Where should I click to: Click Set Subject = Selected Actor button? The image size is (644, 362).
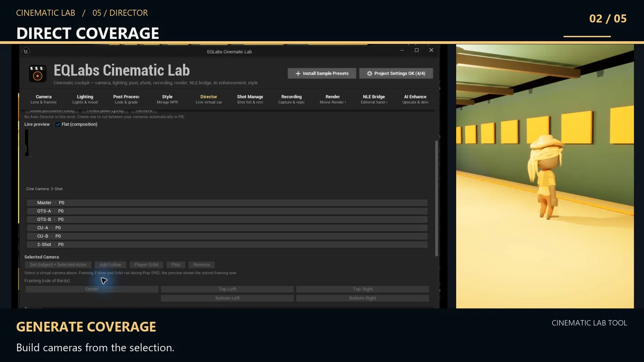[x=58, y=265]
